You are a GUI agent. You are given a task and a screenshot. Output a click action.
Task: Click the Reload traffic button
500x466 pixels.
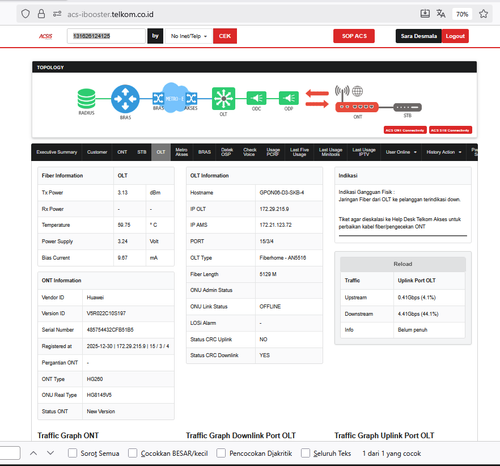[403, 264]
